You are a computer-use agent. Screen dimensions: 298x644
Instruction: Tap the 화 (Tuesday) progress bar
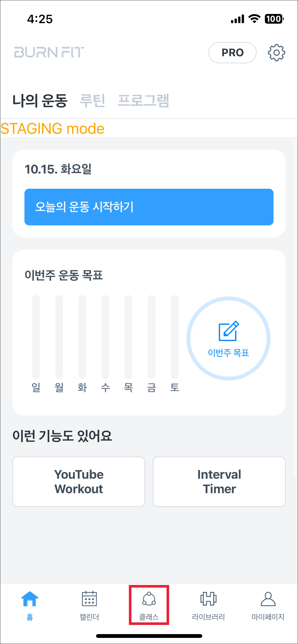click(x=82, y=337)
